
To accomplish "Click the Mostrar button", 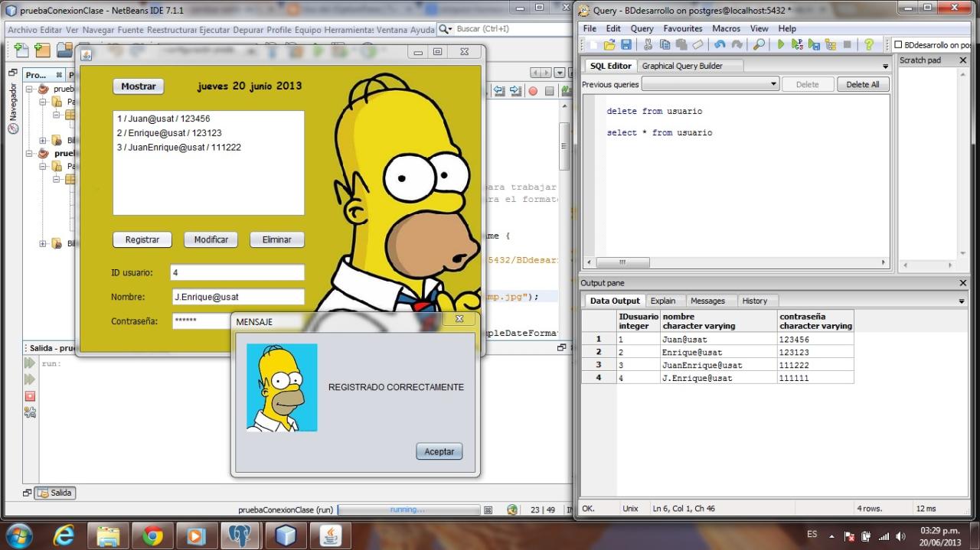I will (x=139, y=86).
